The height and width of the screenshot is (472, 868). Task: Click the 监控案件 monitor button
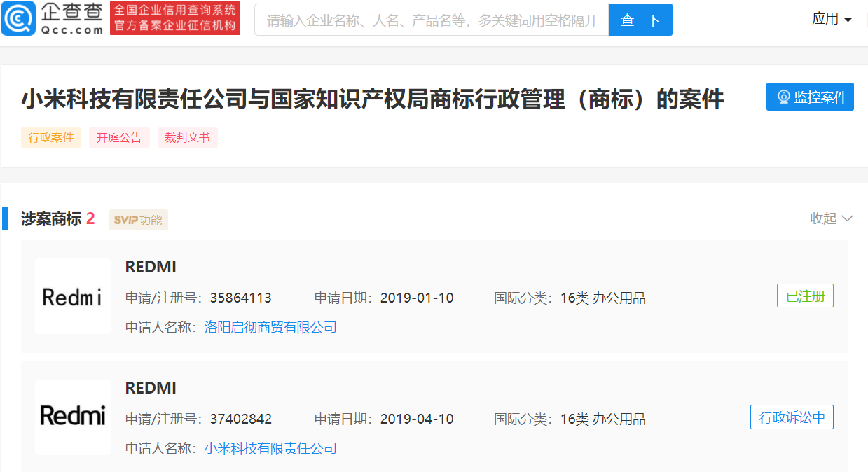pyautogui.click(x=810, y=97)
